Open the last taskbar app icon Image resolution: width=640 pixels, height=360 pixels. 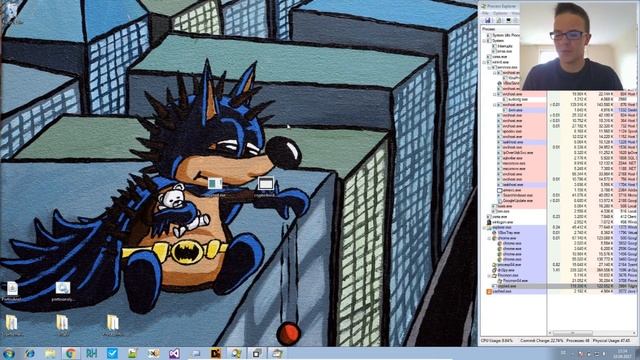click(x=278, y=353)
